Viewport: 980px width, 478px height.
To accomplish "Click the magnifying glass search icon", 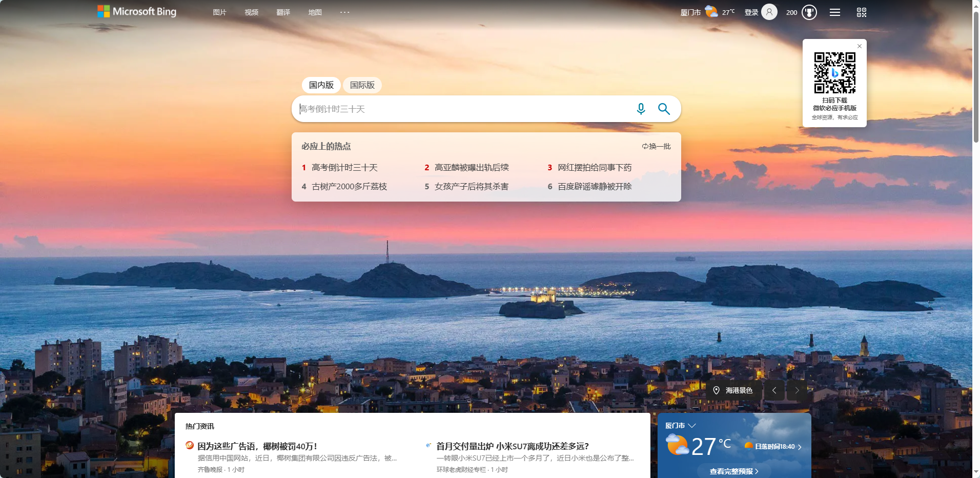I will click(x=664, y=109).
